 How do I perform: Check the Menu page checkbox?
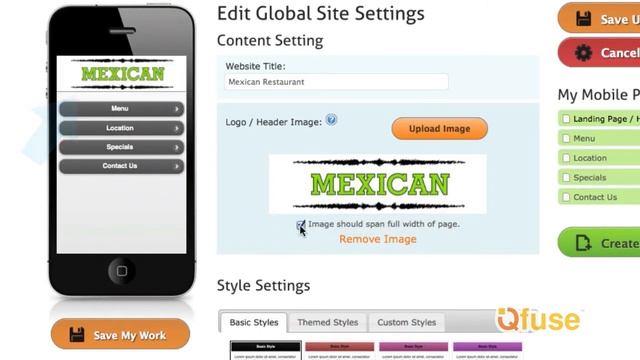tap(566, 138)
